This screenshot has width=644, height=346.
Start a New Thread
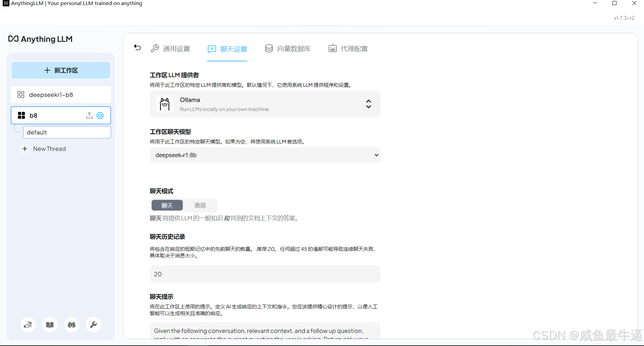44,149
